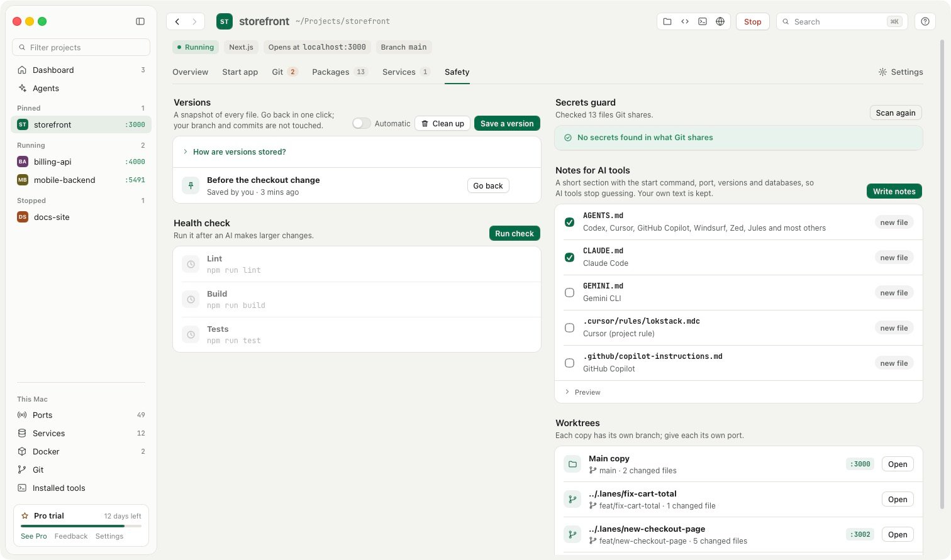Click the pin icon of Before the checkout change

191,185
